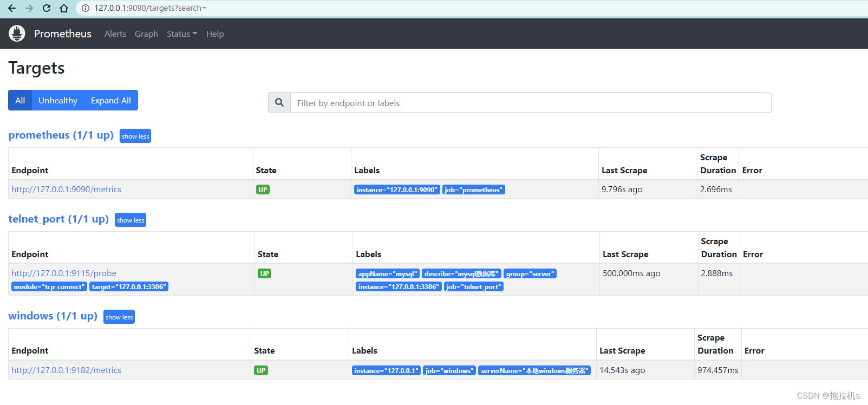Click the site info icon in address bar
The height and width of the screenshot is (405, 868).
86,8
